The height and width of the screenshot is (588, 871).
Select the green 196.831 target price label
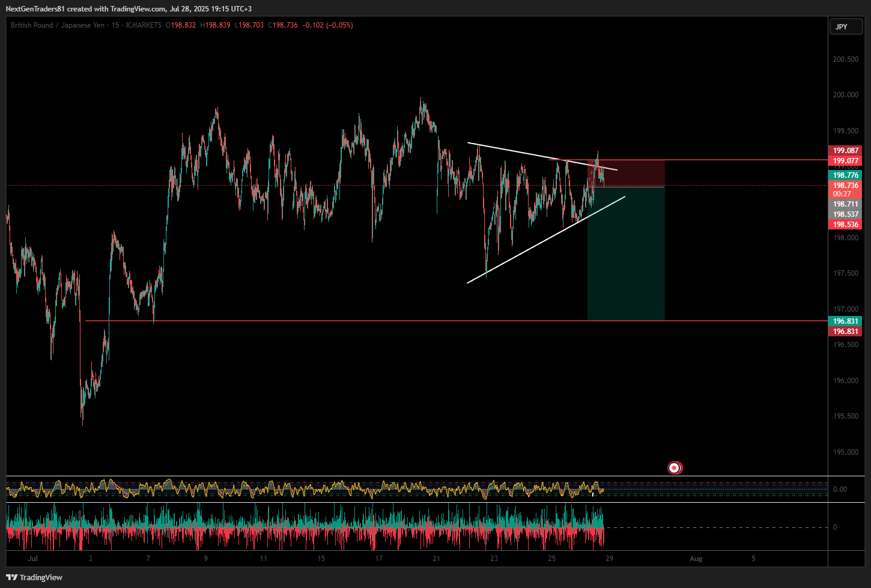coord(845,321)
